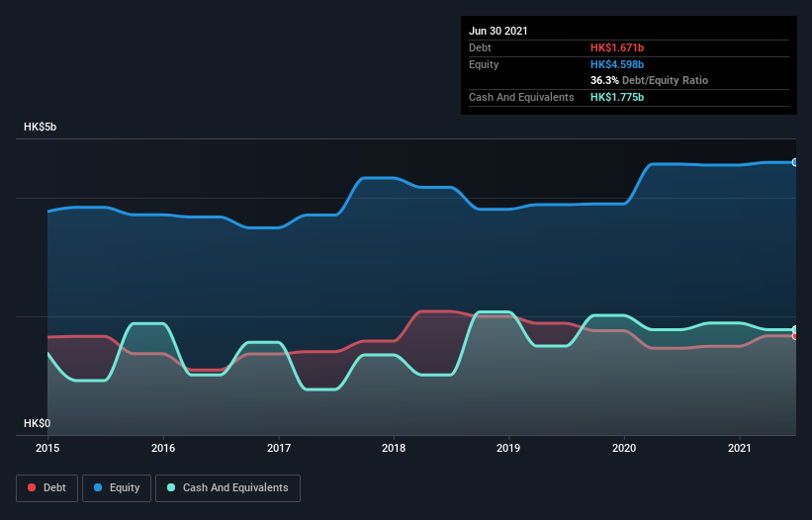Click the teal Cash And Equivalents legend dot
Viewport: 812px width, 520px height.
171,487
